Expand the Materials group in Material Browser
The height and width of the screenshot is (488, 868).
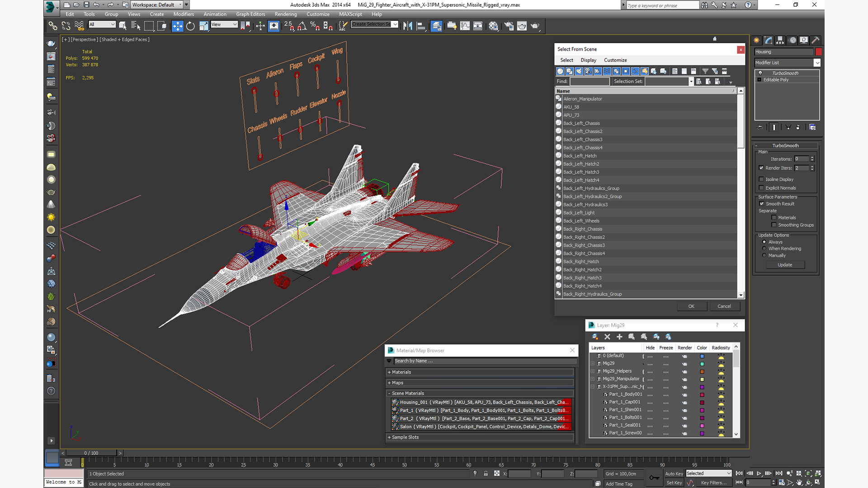(x=389, y=372)
